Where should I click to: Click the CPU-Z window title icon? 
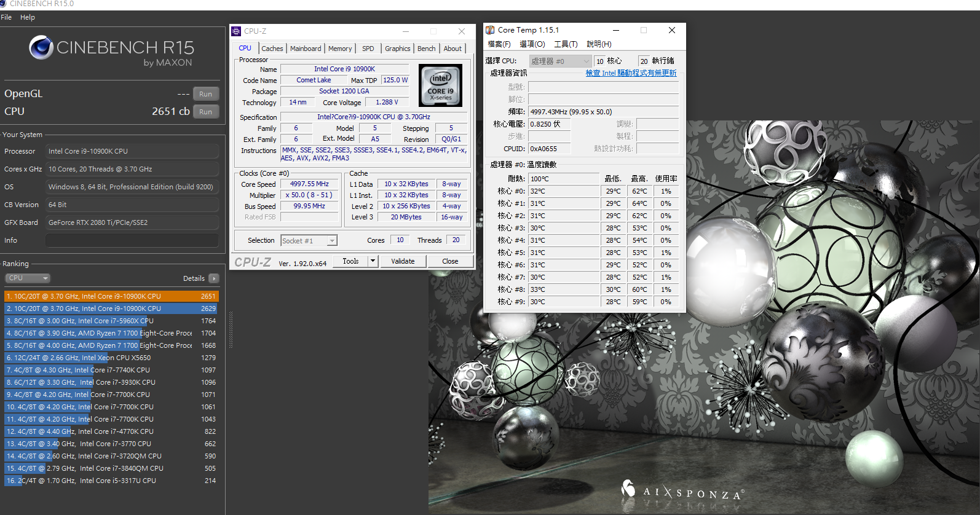pos(236,31)
